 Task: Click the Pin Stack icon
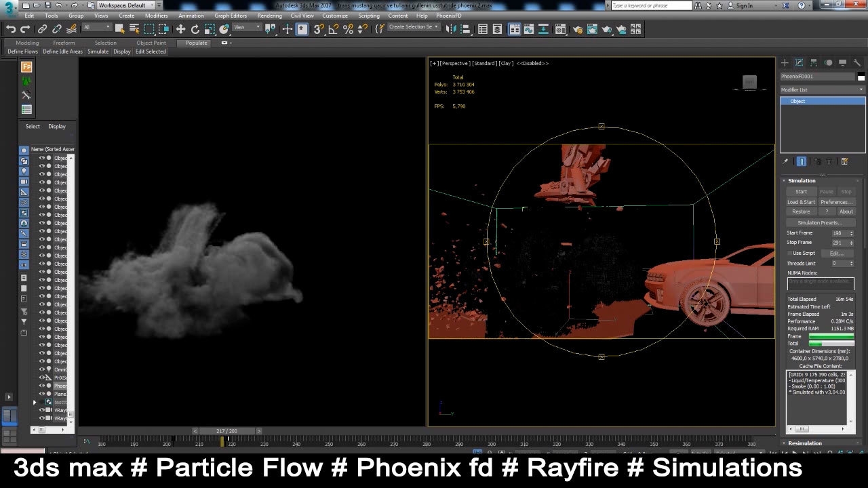tap(785, 161)
